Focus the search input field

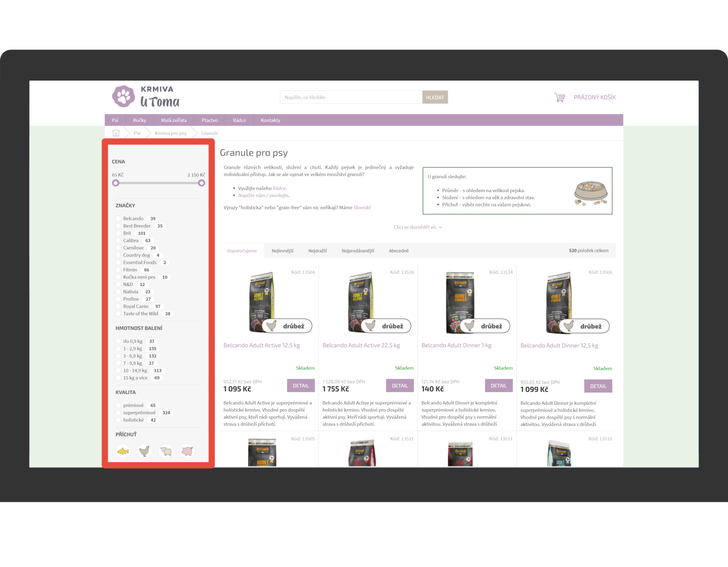351,97
